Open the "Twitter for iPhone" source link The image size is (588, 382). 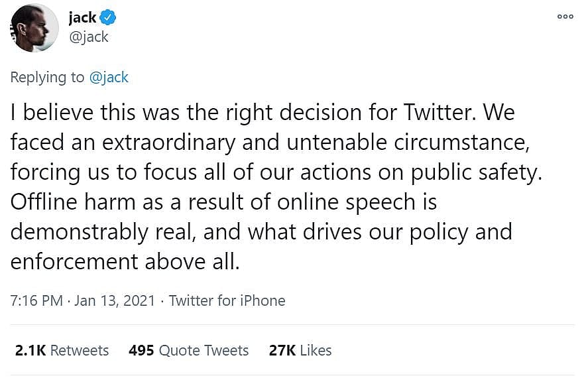[x=227, y=300]
